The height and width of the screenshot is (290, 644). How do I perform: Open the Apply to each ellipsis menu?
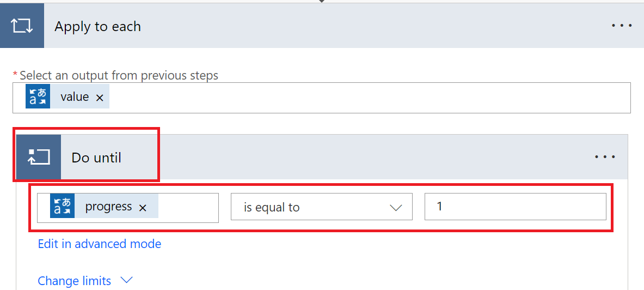[622, 26]
